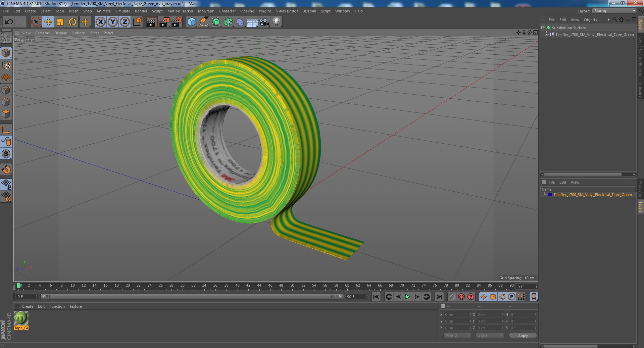
Task: Select the Live Selection tool
Action: tap(36, 22)
